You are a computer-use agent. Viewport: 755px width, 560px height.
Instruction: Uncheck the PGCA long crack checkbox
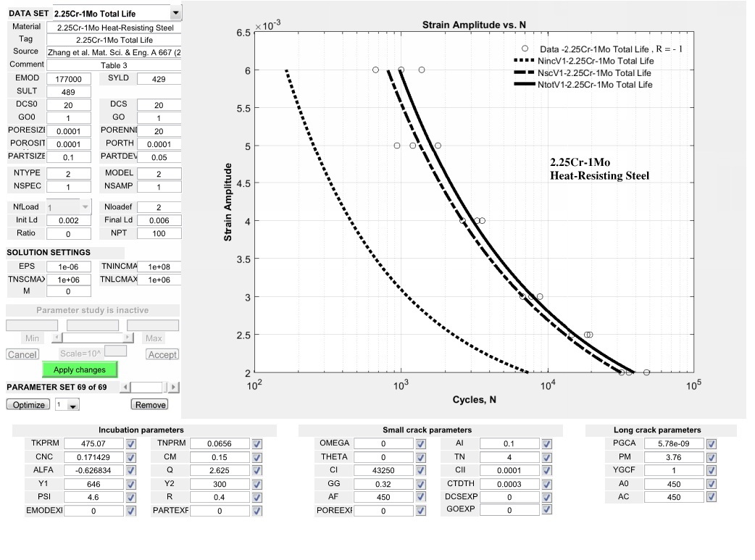click(711, 443)
